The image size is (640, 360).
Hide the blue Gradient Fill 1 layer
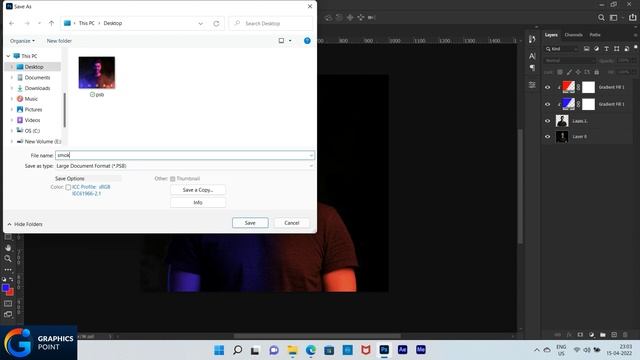coord(548,104)
